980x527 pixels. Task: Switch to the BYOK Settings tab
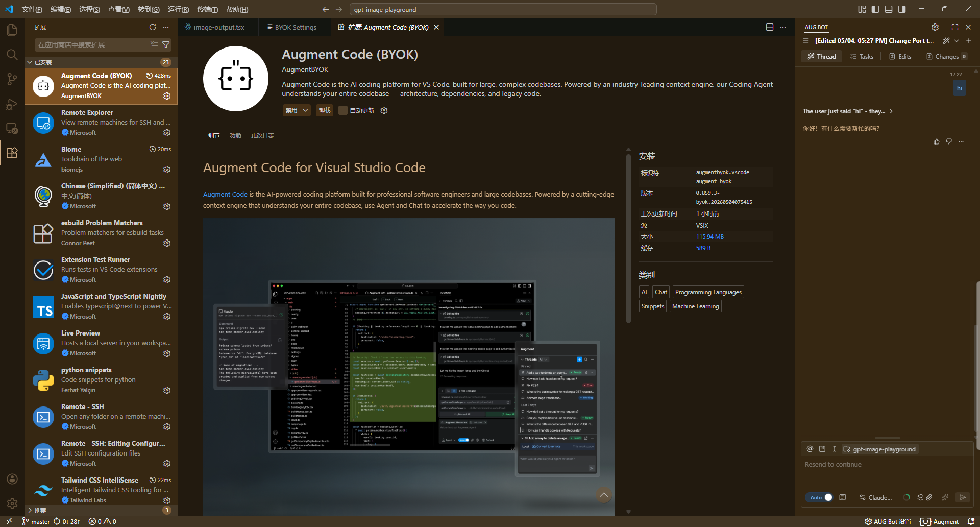(x=291, y=27)
